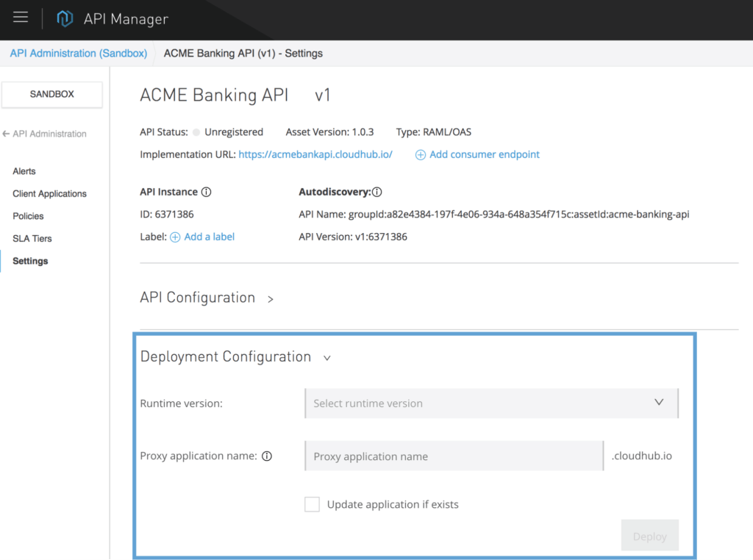Click the SANDBOX environment button
The image size is (753, 560).
(52, 94)
